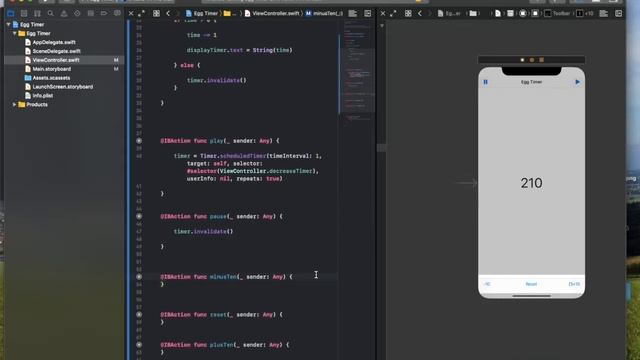The image size is (640, 360).
Task: Select the Reset toolbar button in storyboard
Action: 531,284
